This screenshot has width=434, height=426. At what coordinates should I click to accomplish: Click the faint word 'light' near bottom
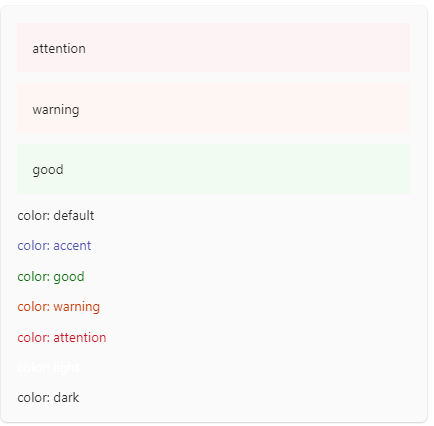click(x=67, y=368)
